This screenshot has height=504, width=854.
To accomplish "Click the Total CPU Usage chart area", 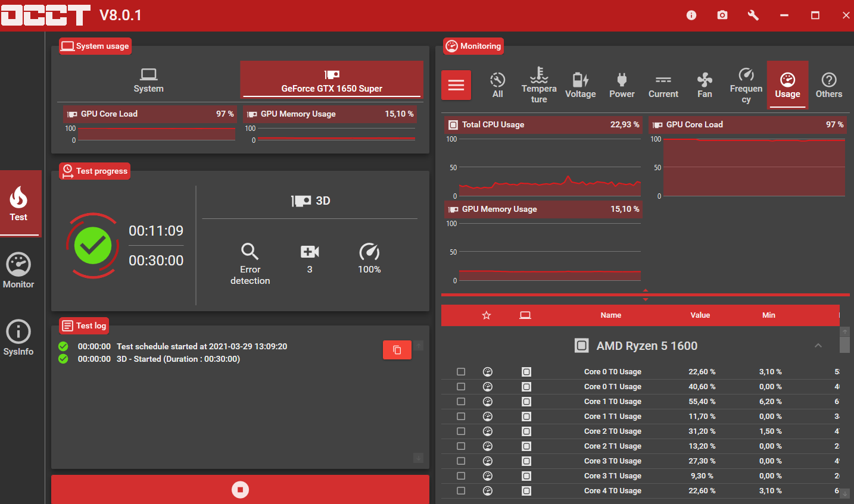I will click(549, 168).
